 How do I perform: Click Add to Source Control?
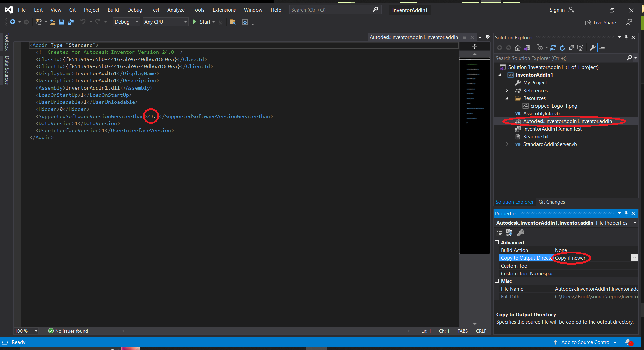(x=585, y=342)
